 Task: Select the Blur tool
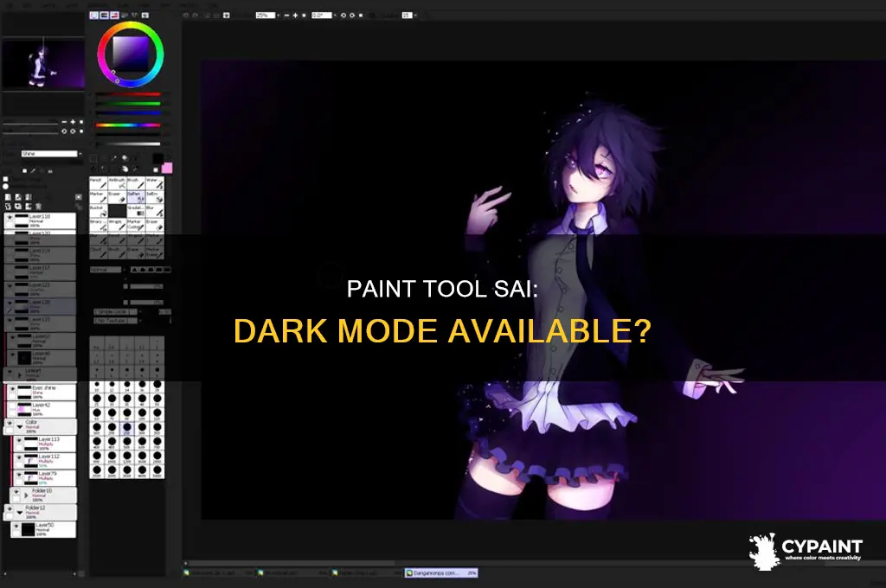point(154,211)
